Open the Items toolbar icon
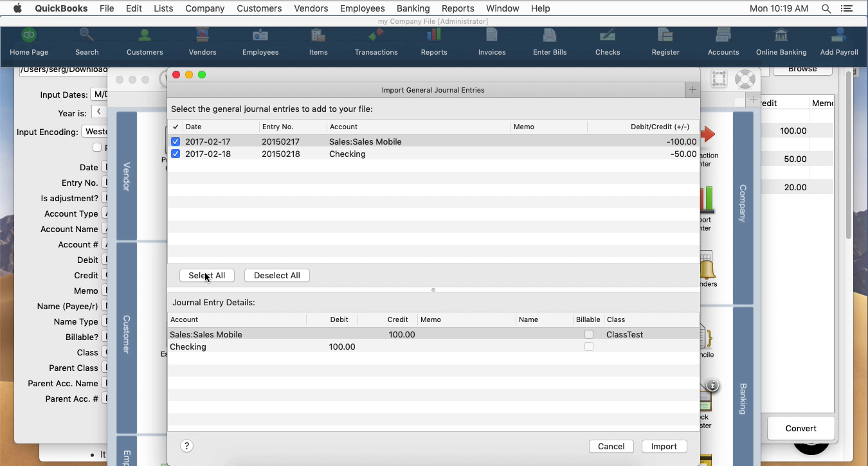This screenshot has height=466, width=868. [318, 42]
